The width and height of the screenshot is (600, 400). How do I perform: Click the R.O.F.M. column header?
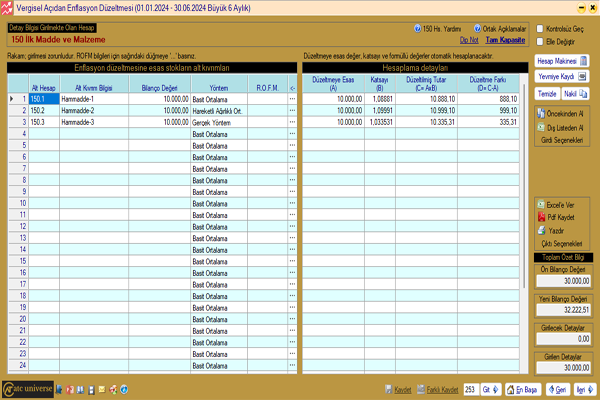(x=267, y=84)
